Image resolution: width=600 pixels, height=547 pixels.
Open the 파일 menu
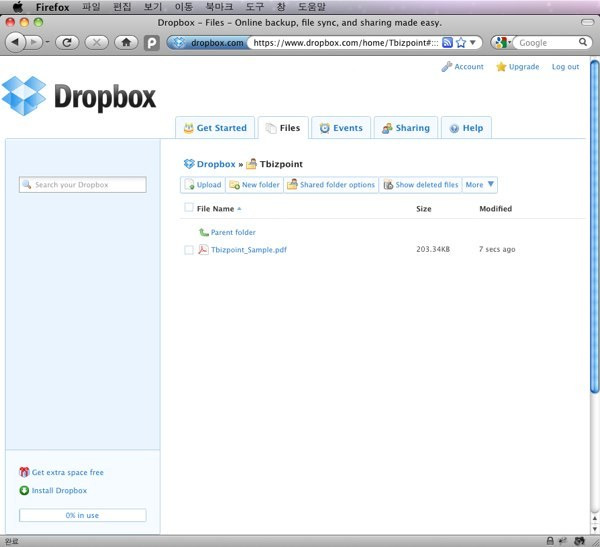click(91, 7)
